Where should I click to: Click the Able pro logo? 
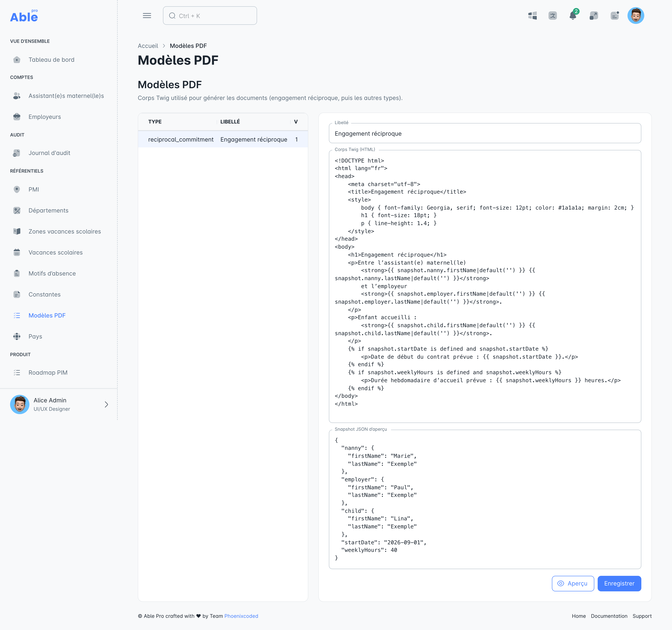tap(24, 16)
